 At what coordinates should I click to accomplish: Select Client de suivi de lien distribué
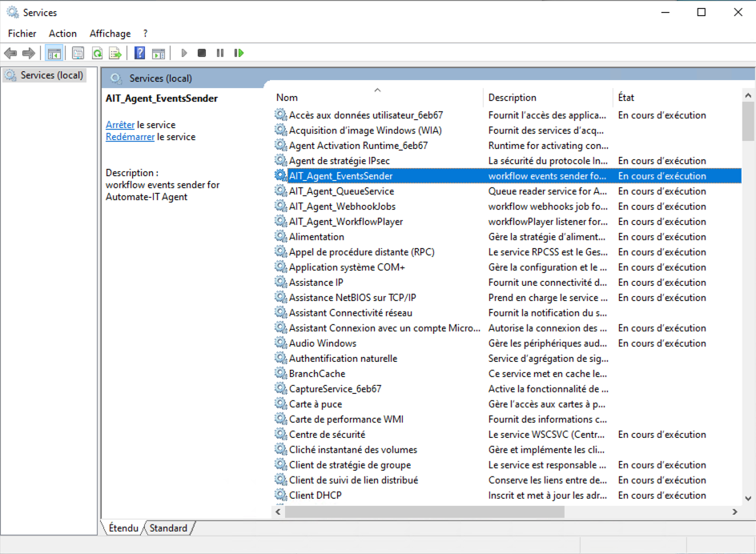pyautogui.click(x=353, y=480)
